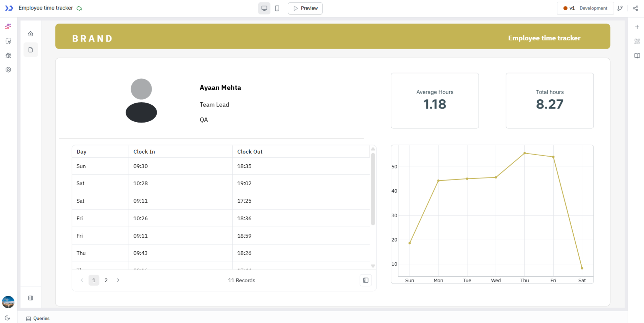Open the pages documentation book icon

tap(637, 56)
